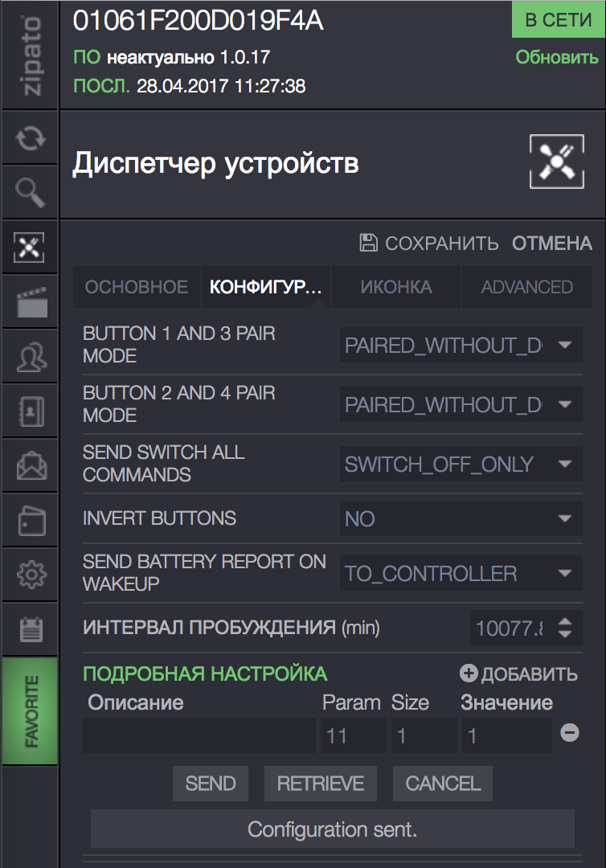
Task: Open the calendar notepad sidebar icon
Action: click(x=31, y=629)
